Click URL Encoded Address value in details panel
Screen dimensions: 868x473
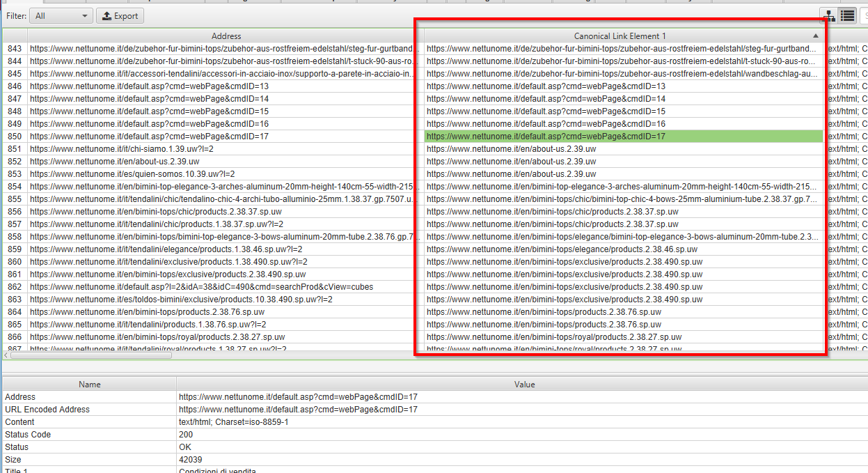pos(298,410)
